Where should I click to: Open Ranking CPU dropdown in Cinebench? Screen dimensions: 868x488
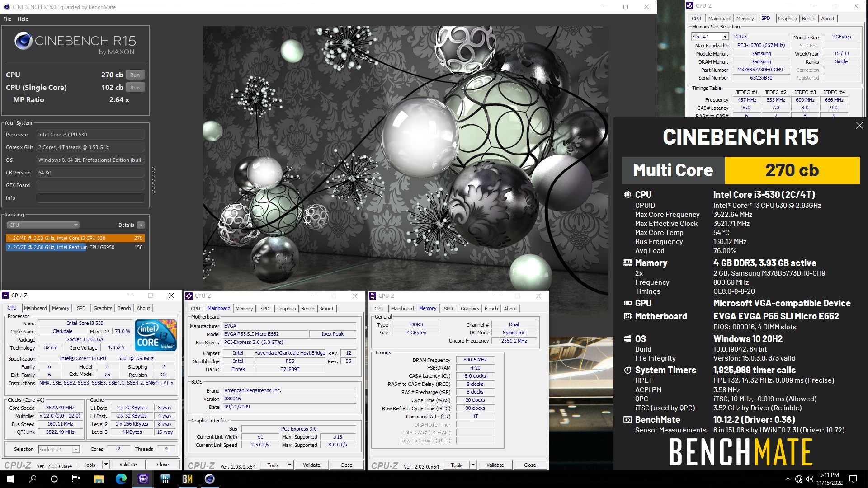point(43,225)
